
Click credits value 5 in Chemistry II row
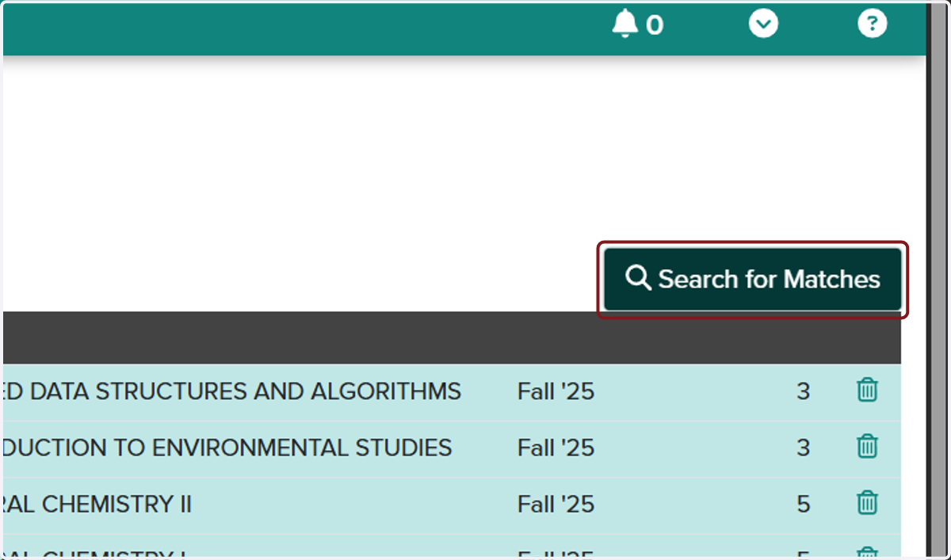(803, 504)
